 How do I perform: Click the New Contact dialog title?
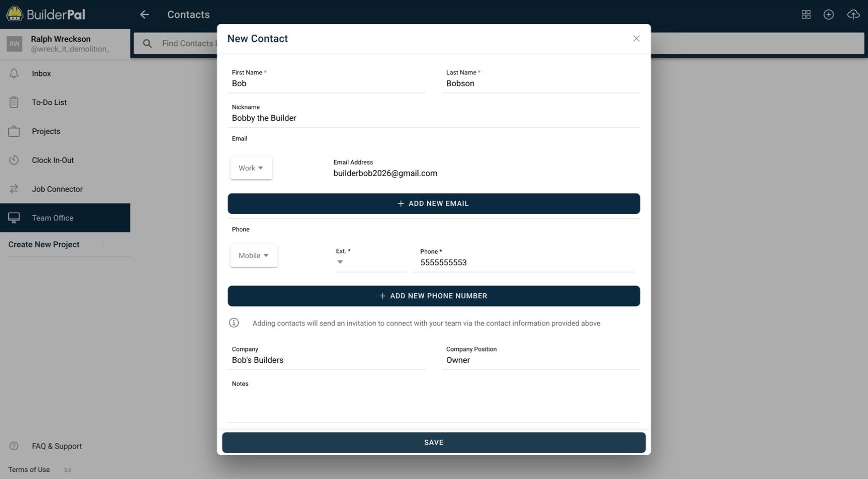pos(257,39)
